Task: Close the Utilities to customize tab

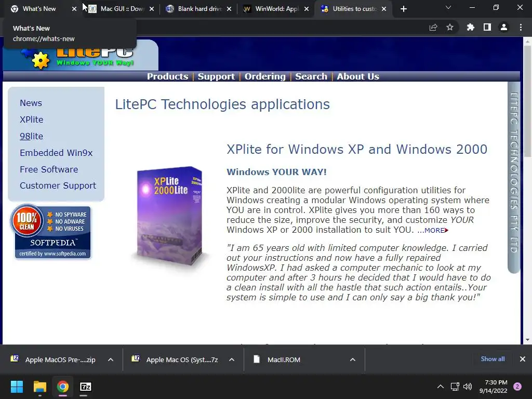Action: 384,9
